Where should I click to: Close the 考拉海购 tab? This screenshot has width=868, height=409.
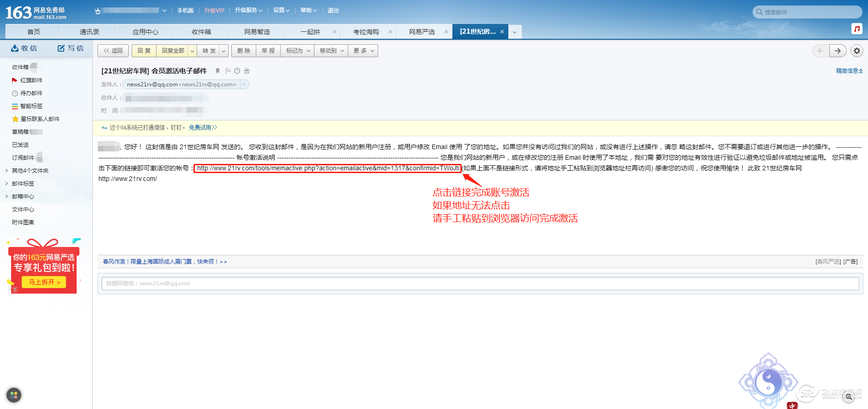[390, 32]
